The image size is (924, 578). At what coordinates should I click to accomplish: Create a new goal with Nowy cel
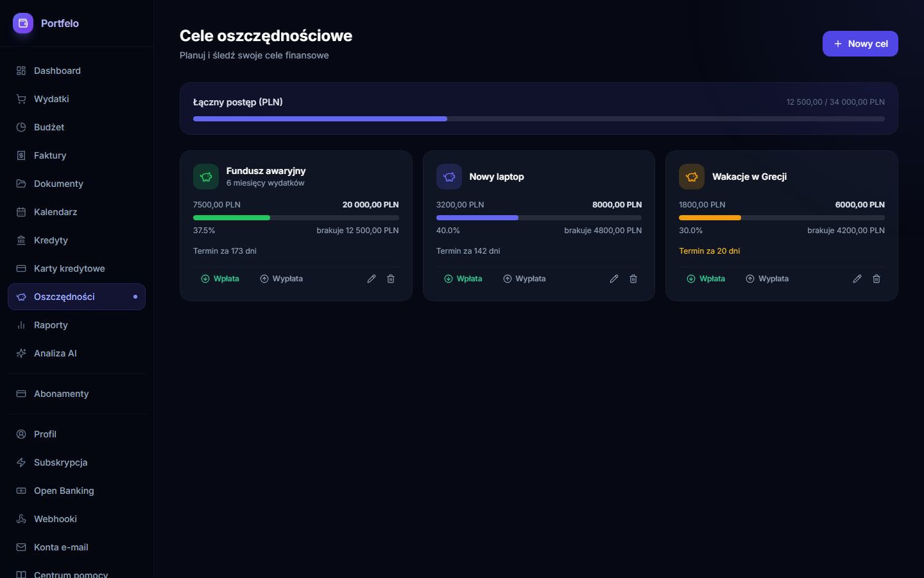tap(860, 44)
